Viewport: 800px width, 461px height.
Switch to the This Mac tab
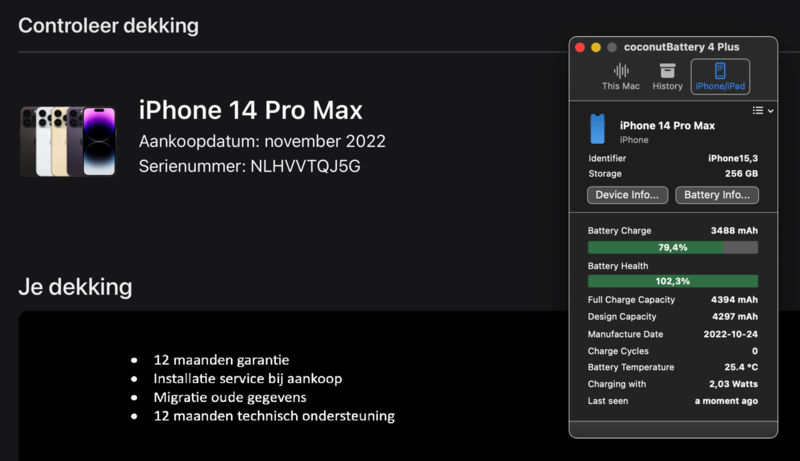tap(620, 76)
